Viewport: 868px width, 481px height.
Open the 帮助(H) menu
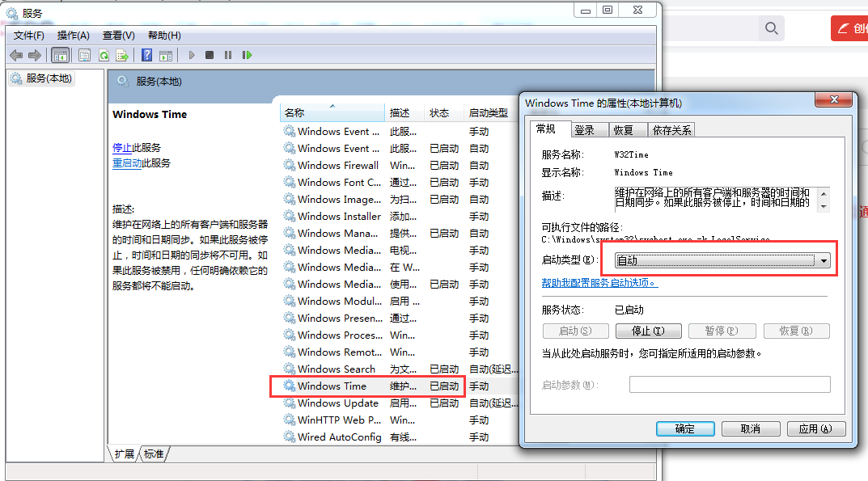pyautogui.click(x=164, y=36)
